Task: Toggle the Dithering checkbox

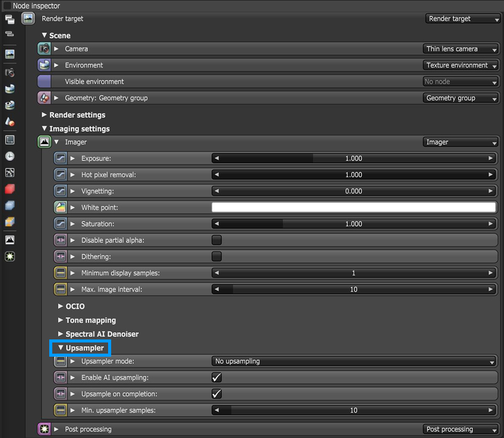Action: click(217, 257)
